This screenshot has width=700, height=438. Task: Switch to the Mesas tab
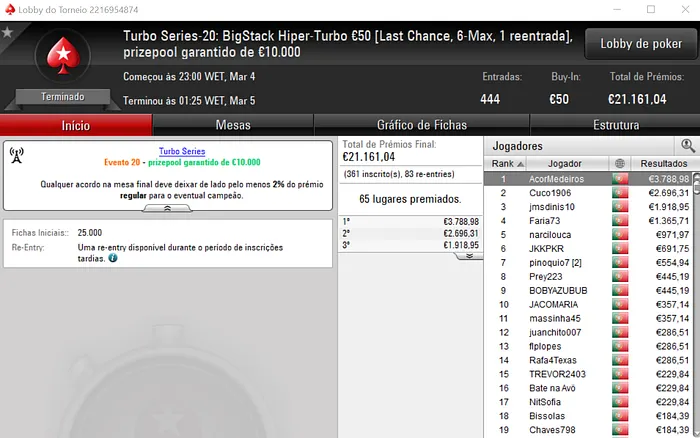pyautogui.click(x=233, y=125)
